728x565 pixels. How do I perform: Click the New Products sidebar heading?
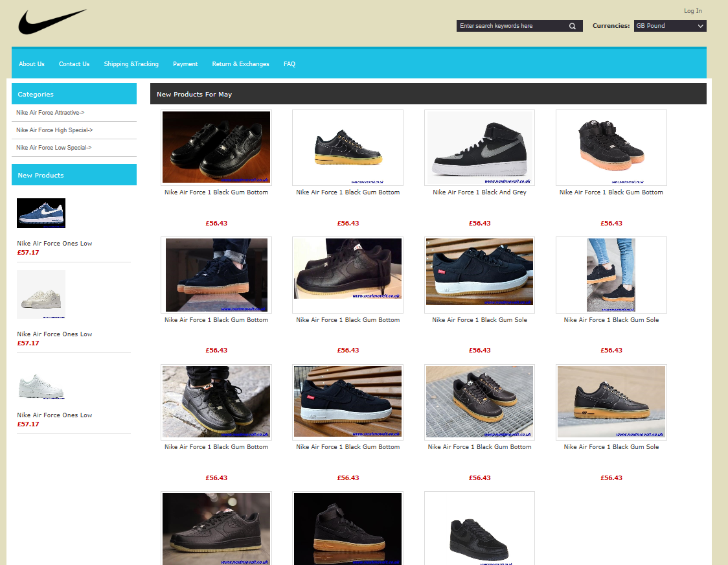pyautogui.click(x=41, y=175)
